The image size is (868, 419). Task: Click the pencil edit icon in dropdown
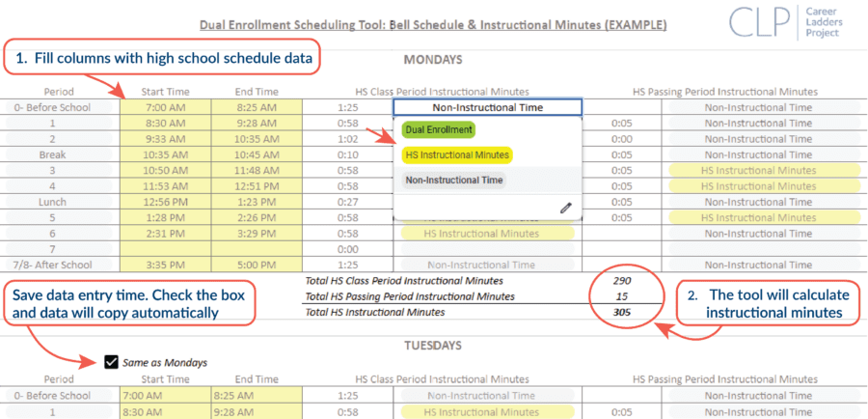point(565,208)
